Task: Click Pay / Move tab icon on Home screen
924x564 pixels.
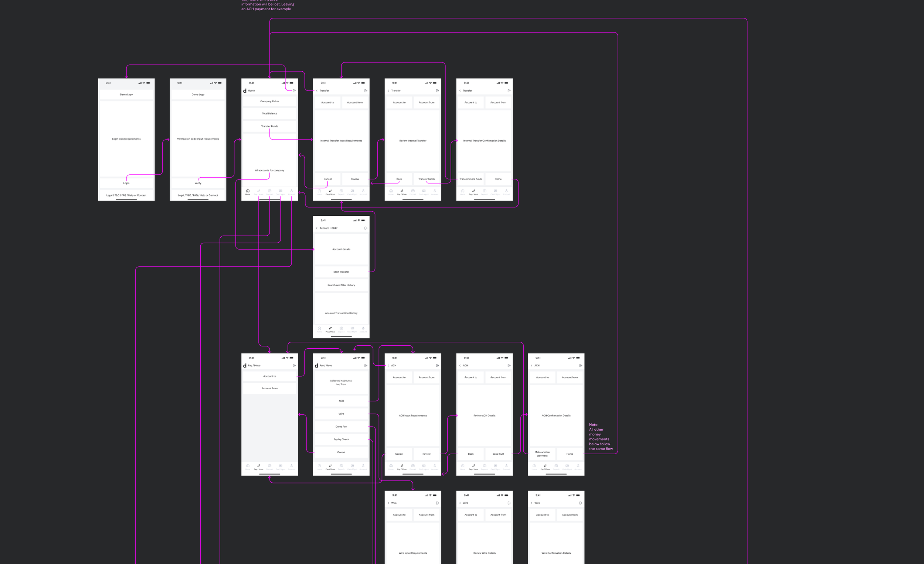Action: [x=258, y=191]
